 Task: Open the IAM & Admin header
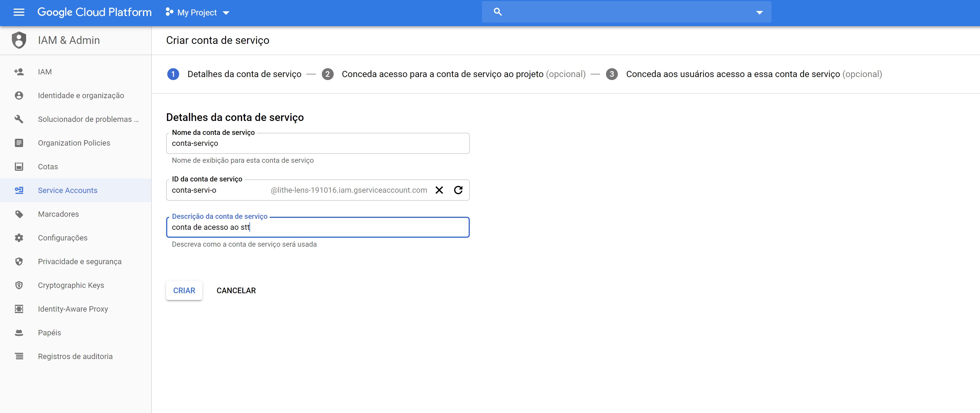point(69,40)
